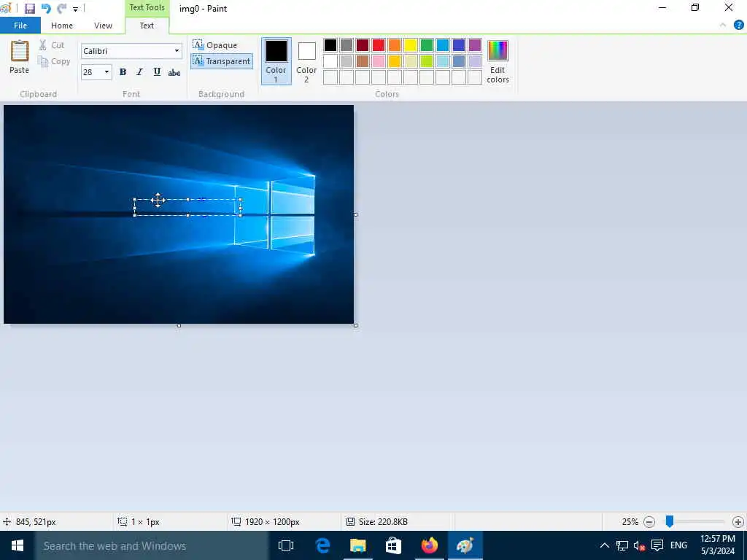Pick the indigo color swatch
747x560 pixels.
(459, 45)
